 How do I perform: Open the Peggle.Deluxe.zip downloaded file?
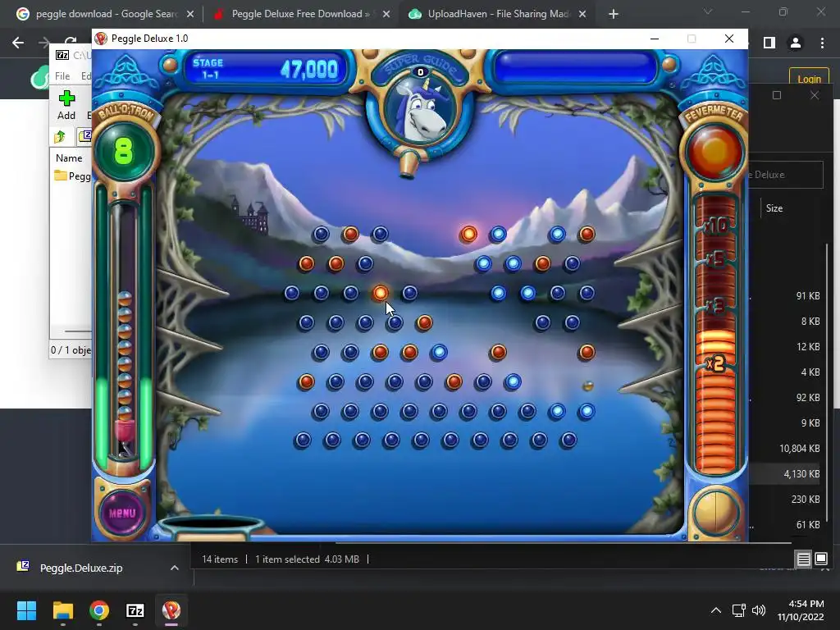81,568
